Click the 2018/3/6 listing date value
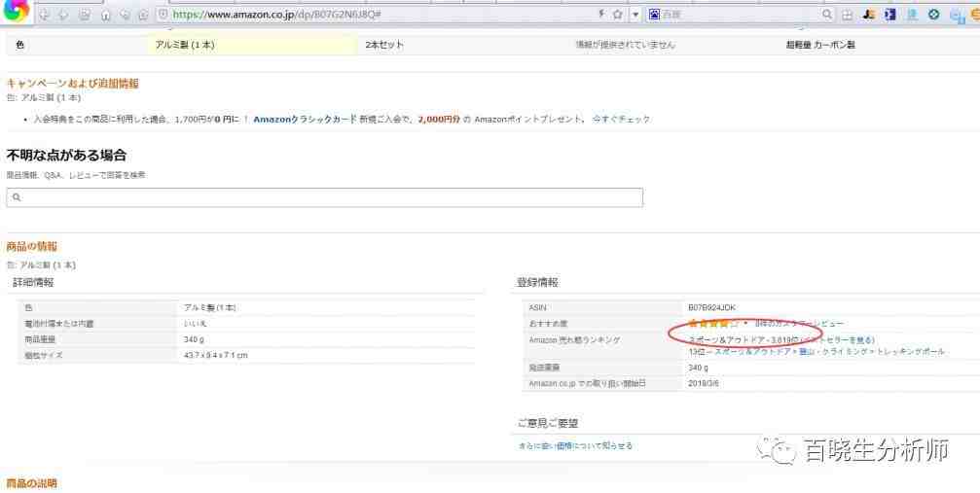 (x=703, y=383)
